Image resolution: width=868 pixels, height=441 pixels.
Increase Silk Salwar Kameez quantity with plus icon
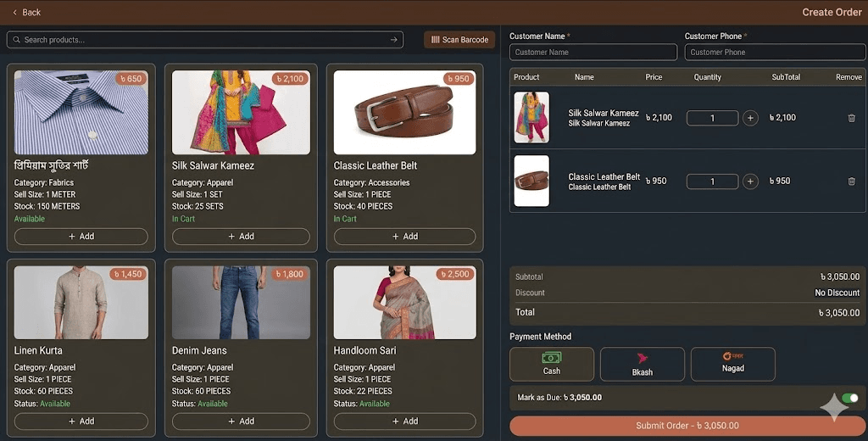[750, 118]
